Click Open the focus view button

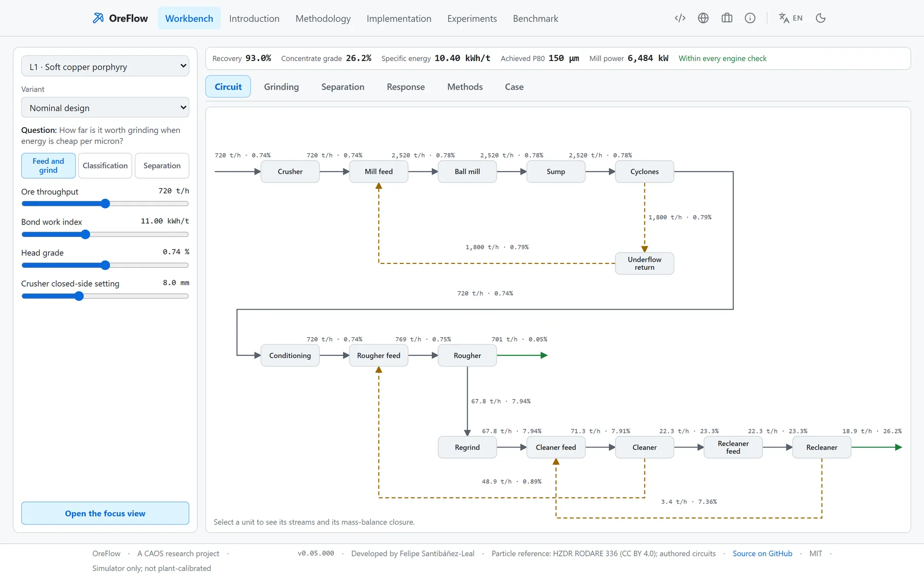pyautogui.click(x=105, y=513)
